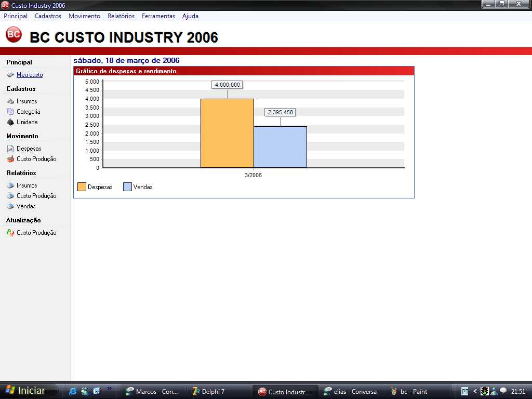Open the Ajuda menu
The width and height of the screenshot is (532, 399).
click(x=190, y=16)
